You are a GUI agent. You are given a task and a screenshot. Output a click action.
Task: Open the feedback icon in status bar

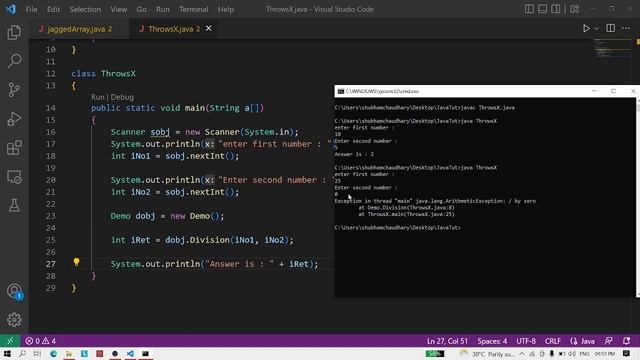pos(609,341)
